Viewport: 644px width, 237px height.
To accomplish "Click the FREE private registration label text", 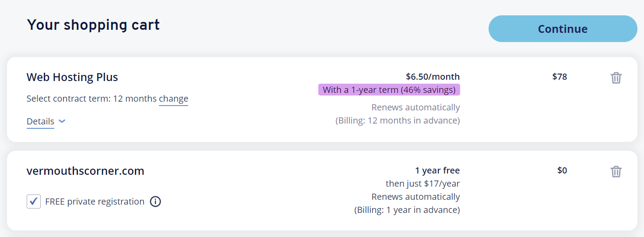I will click(x=95, y=202).
